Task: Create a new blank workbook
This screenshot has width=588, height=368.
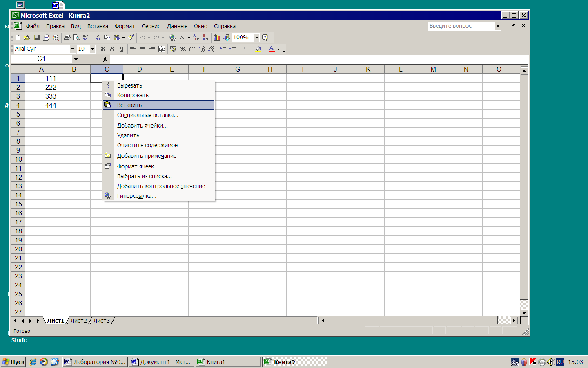Action: (x=18, y=38)
